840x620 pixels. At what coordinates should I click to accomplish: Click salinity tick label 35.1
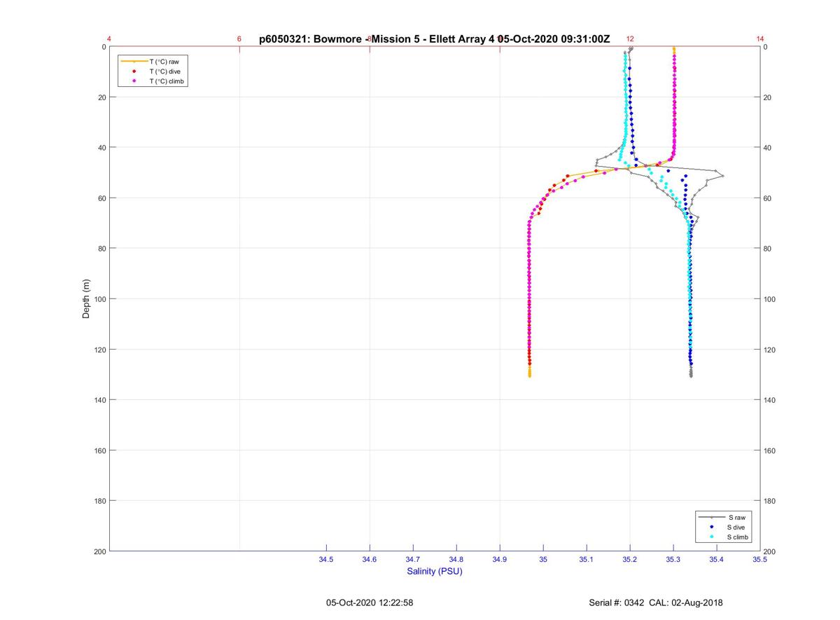(587, 559)
